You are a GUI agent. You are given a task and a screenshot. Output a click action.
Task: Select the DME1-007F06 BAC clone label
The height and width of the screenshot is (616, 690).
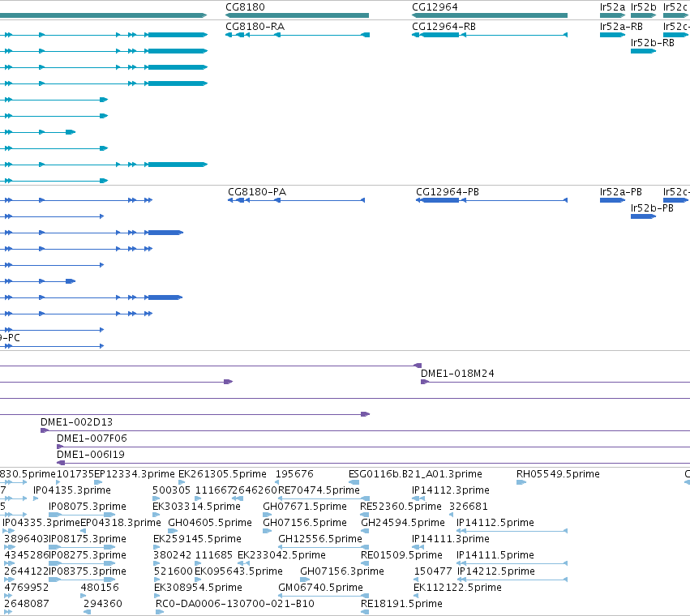[x=92, y=438]
